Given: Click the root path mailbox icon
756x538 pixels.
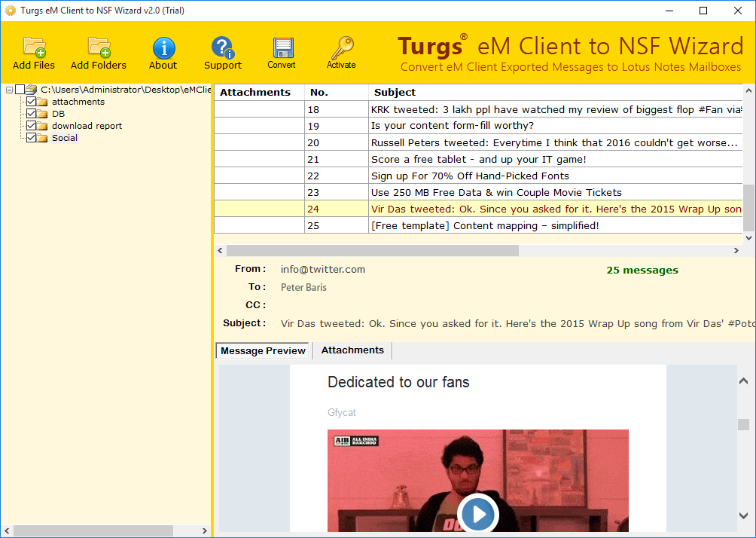Looking at the screenshot, I should pyautogui.click(x=32, y=89).
